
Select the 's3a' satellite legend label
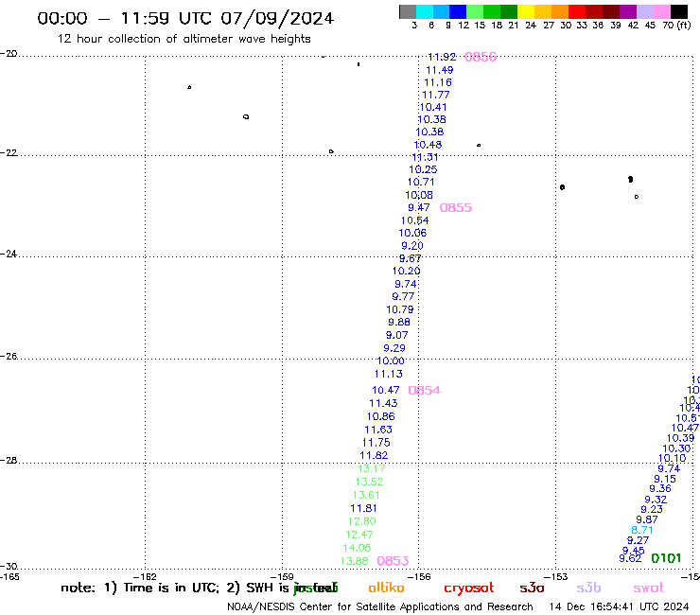point(532,588)
